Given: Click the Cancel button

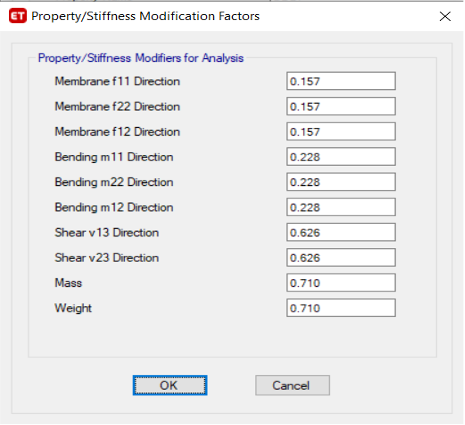Looking at the screenshot, I should (292, 385).
